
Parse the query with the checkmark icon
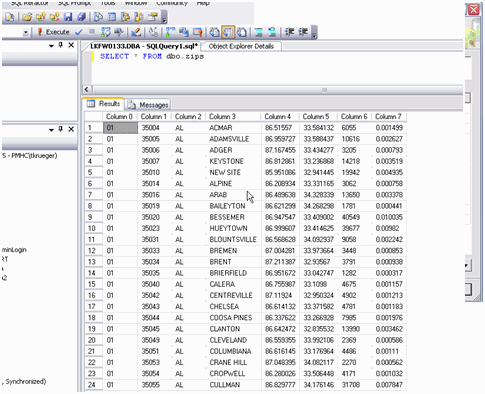tap(79, 32)
